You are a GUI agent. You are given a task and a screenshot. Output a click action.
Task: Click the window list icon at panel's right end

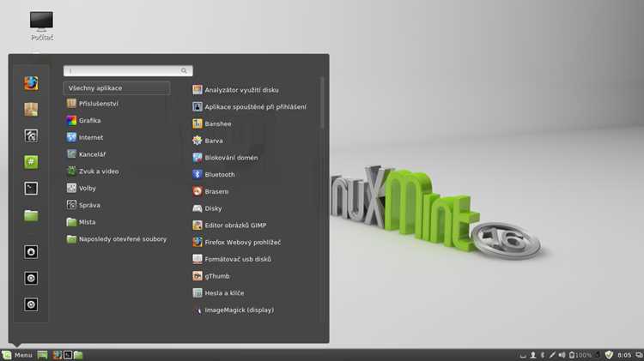pyautogui.click(x=639, y=355)
